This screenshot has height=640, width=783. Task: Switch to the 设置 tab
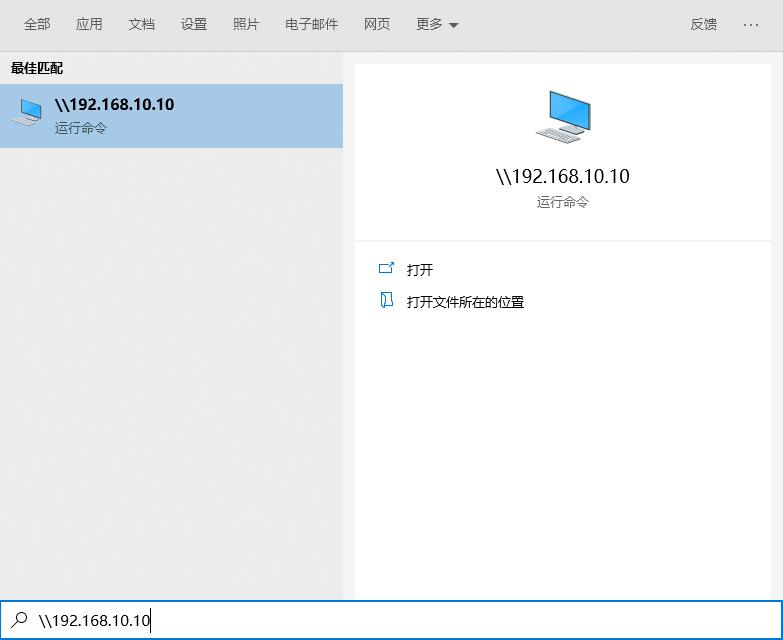click(194, 24)
